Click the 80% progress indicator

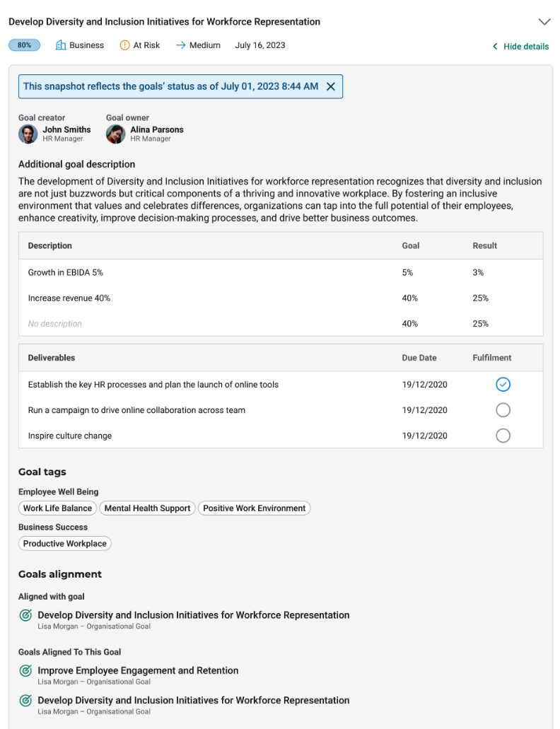pos(24,45)
